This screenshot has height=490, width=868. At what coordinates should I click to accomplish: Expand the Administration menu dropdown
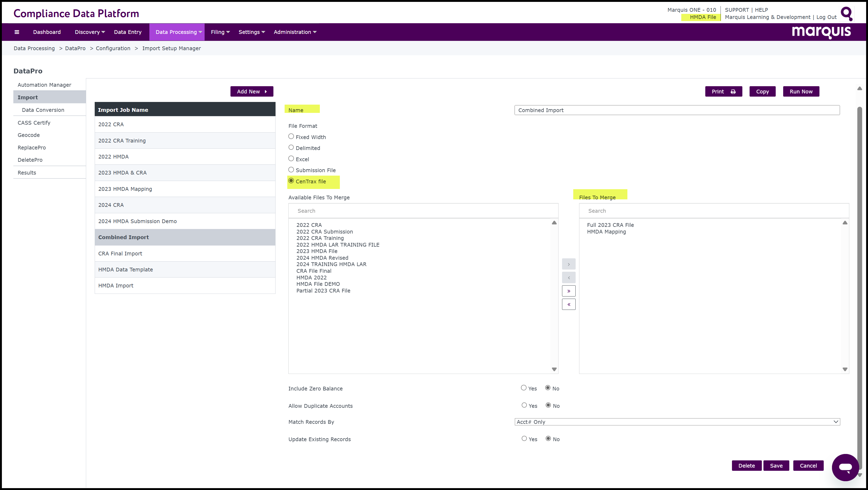[295, 32]
